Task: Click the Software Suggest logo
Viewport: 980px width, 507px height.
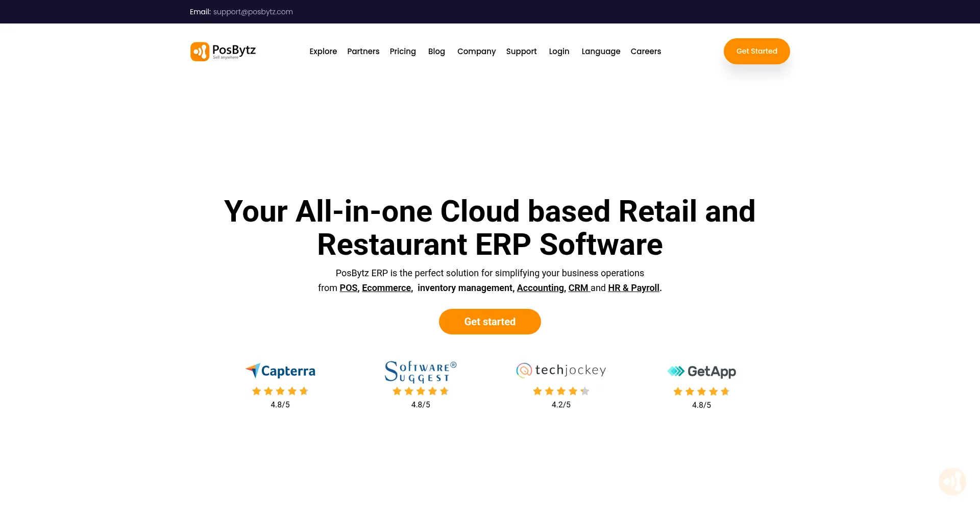Action: tap(421, 372)
